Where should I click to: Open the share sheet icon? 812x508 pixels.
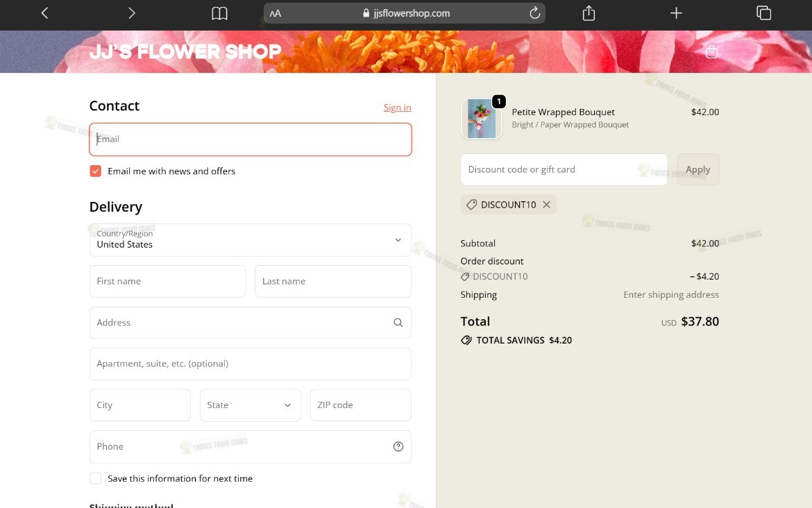(589, 13)
